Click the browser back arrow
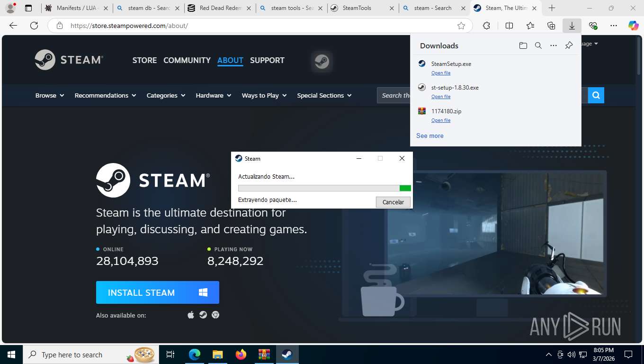The width and height of the screenshot is (644, 364). tap(13, 26)
